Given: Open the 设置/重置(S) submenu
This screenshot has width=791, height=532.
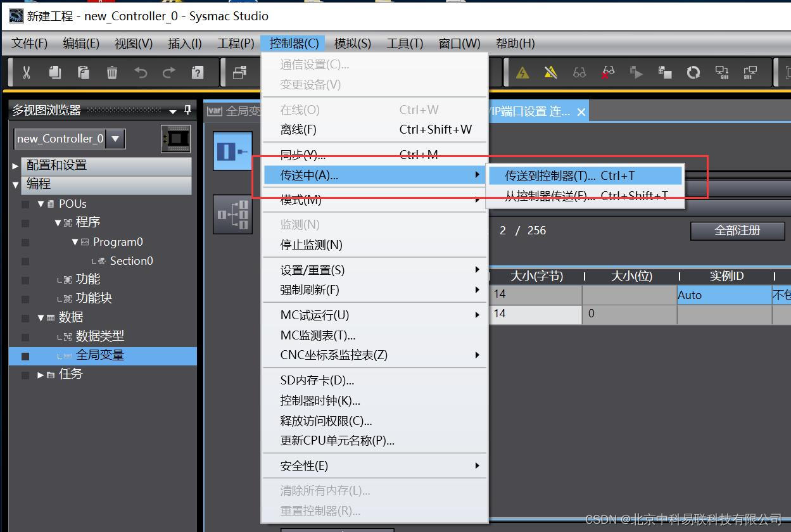Looking at the screenshot, I should (x=375, y=270).
